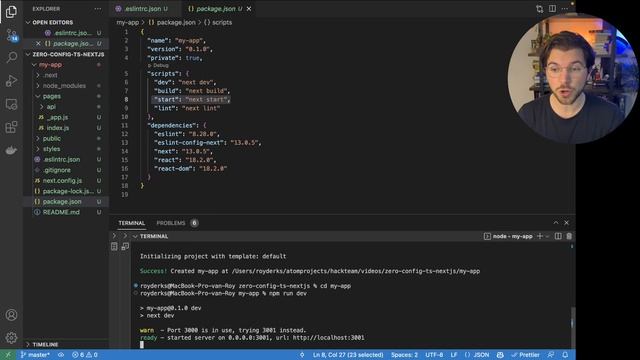This screenshot has width=640, height=360.
Task: Open the Docker view in activity bar
Action: point(11,150)
